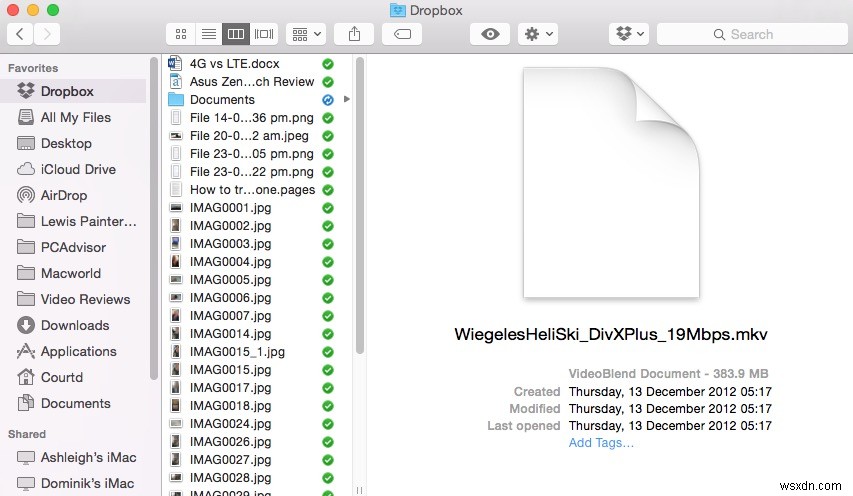Open the Courtd home folder
Image resolution: width=853 pixels, height=496 pixels.
tap(73, 377)
